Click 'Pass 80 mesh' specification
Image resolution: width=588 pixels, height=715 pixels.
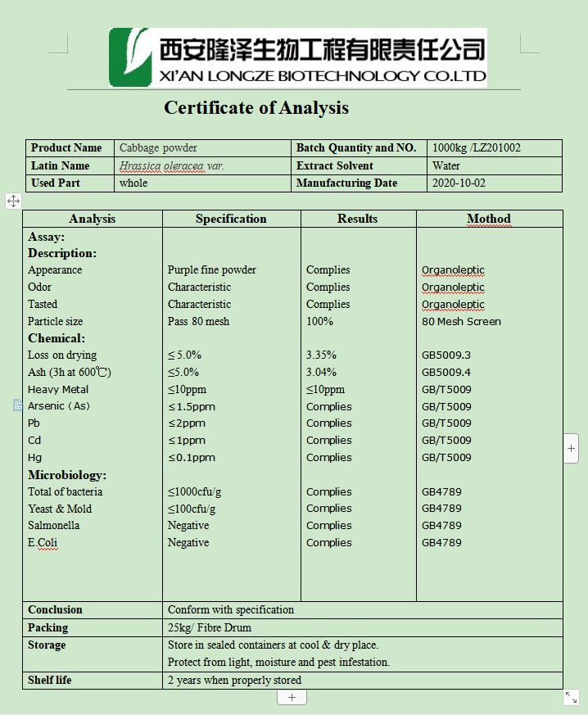[199, 322]
